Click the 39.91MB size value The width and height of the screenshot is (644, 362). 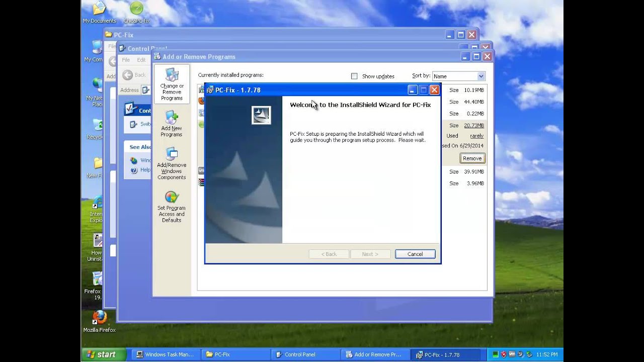(x=474, y=171)
